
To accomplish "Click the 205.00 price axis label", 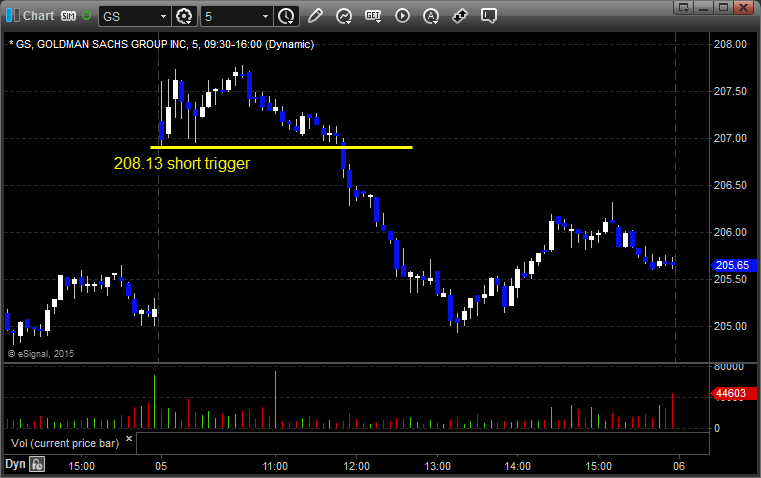I will 730,326.
